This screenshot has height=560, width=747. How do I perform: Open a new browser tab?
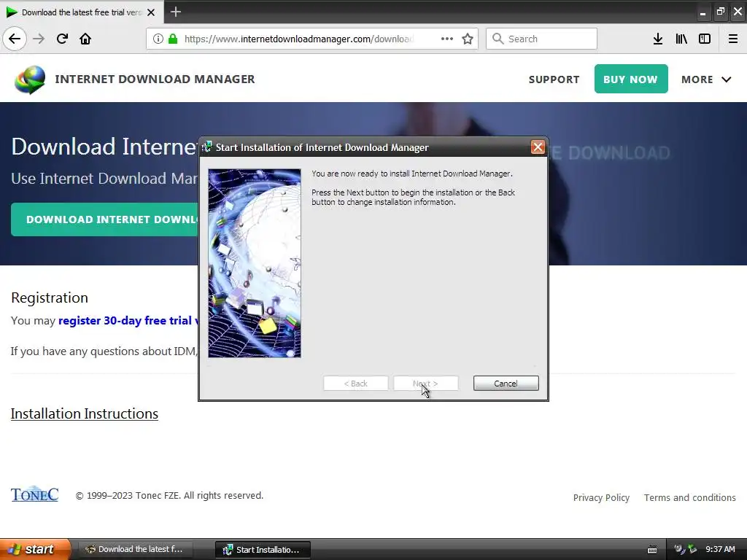pos(175,12)
